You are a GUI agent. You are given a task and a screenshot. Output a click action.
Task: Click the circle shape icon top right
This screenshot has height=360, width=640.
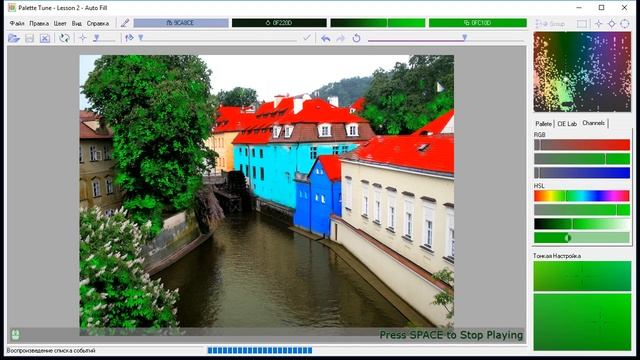(624, 24)
